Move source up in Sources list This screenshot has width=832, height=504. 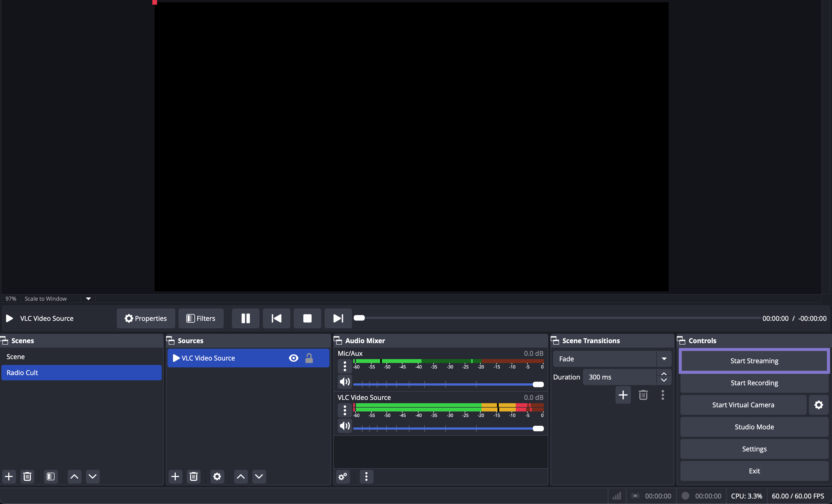pyautogui.click(x=241, y=476)
